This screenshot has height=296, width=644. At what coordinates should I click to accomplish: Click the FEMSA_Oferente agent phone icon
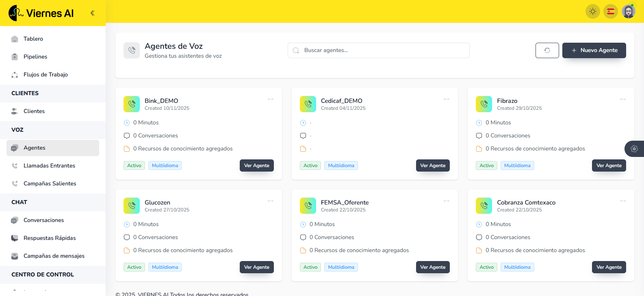pos(308,206)
